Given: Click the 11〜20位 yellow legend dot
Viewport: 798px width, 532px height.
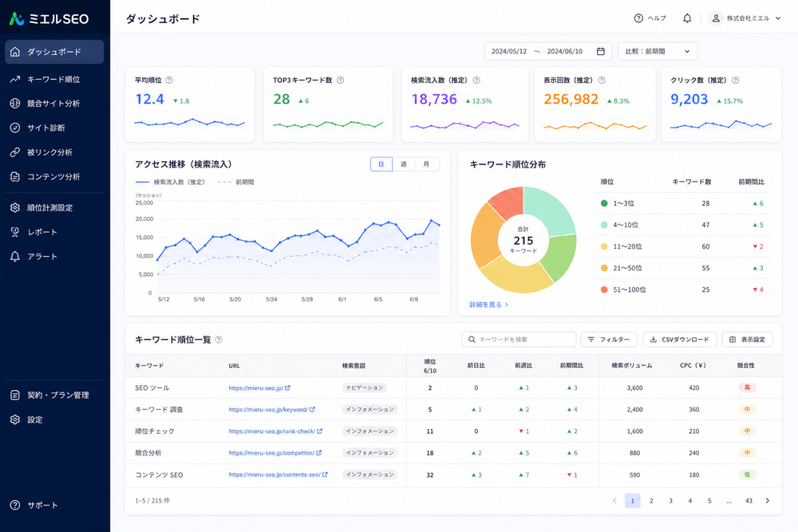Looking at the screenshot, I should [604, 246].
